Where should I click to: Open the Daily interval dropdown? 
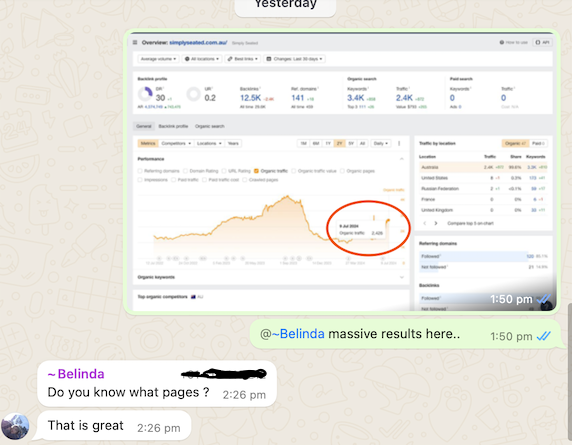coord(381,143)
